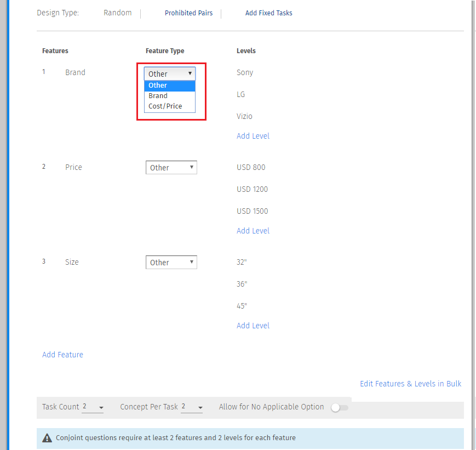Screen dimensions: 476x450
Task: Expand the Task Count dropdown
Action: [x=93, y=407]
